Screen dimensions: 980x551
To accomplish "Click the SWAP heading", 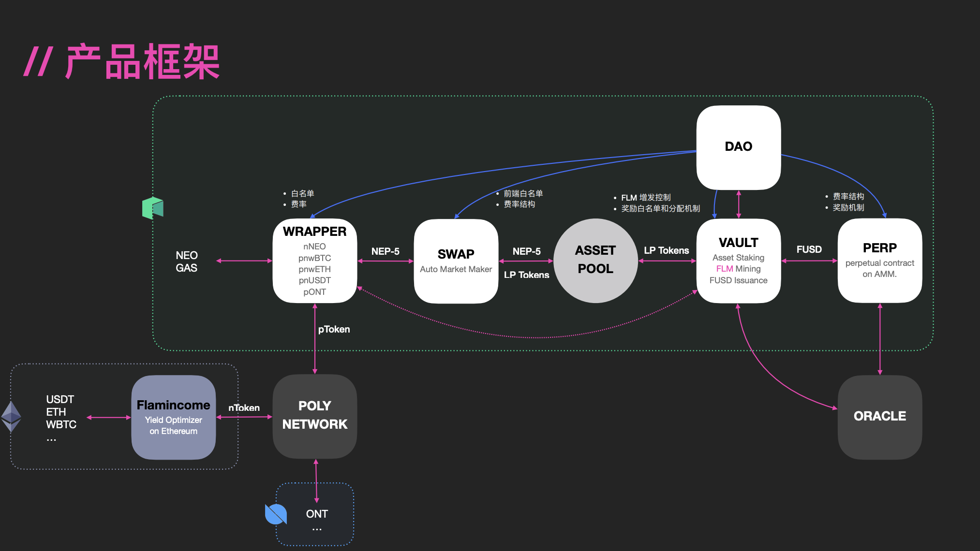I will tap(456, 254).
